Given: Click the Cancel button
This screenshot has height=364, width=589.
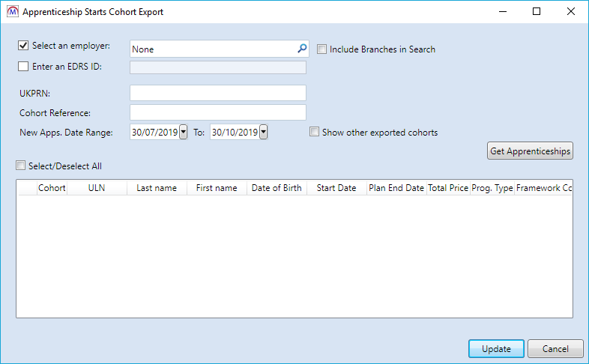Looking at the screenshot, I should pos(555,349).
